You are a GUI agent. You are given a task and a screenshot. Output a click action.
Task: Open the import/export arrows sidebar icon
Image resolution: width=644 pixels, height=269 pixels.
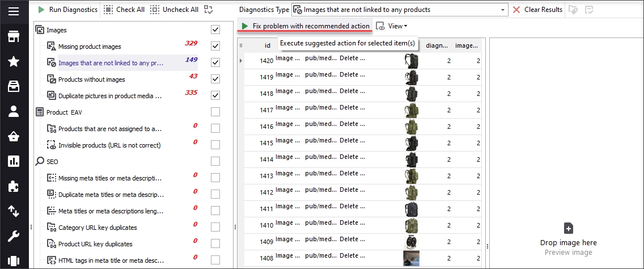[14, 211]
